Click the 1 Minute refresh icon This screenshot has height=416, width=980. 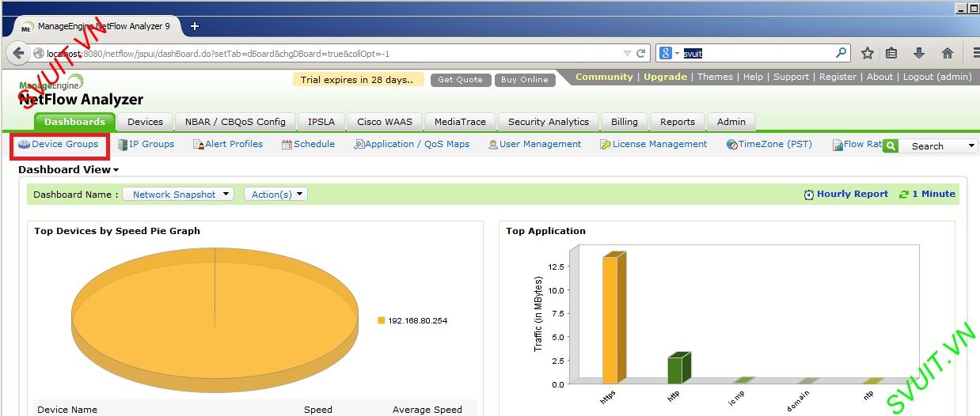pyautogui.click(x=904, y=195)
